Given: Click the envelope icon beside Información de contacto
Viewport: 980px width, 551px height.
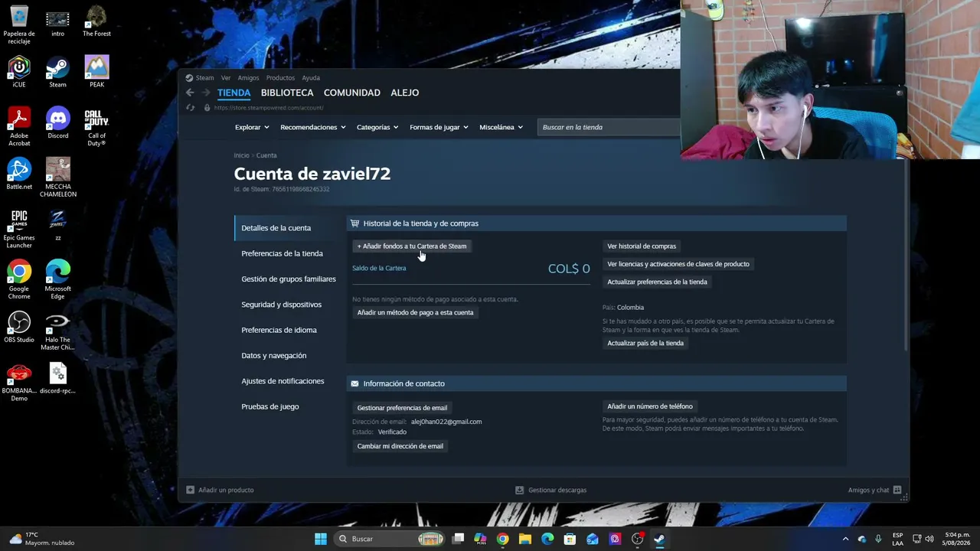Looking at the screenshot, I should (354, 383).
